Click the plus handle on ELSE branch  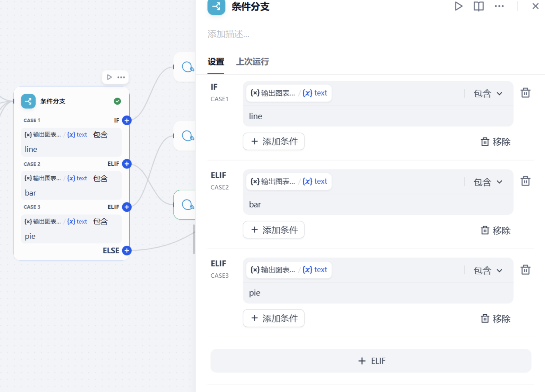point(127,251)
